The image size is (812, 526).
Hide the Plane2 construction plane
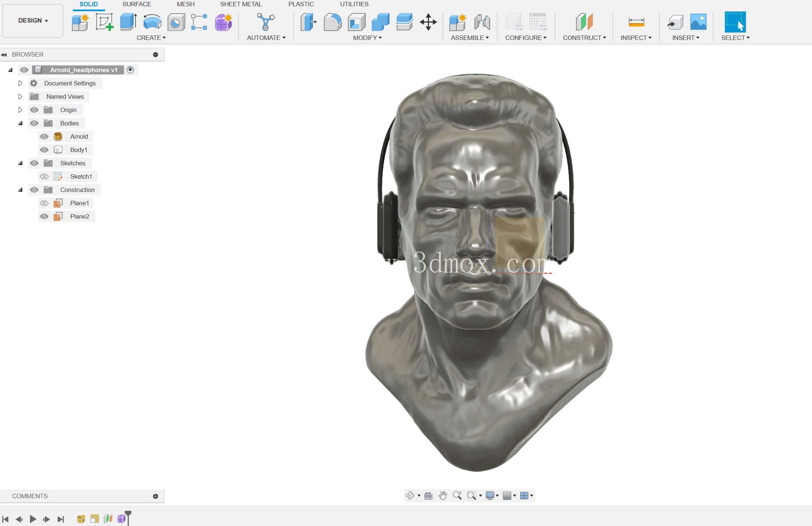click(44, 216)
